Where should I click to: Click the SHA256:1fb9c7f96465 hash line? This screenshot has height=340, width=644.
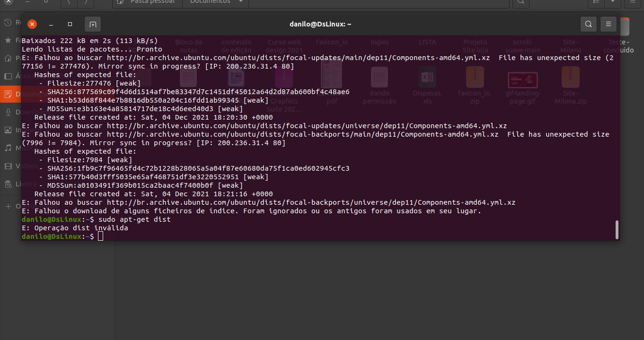coord(194,168)
